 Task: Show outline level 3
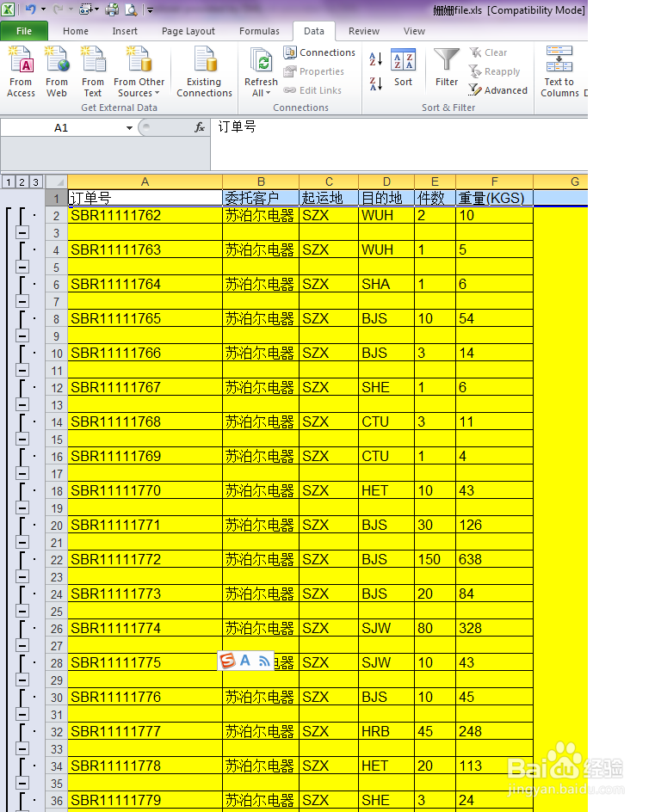pos(35,181)
